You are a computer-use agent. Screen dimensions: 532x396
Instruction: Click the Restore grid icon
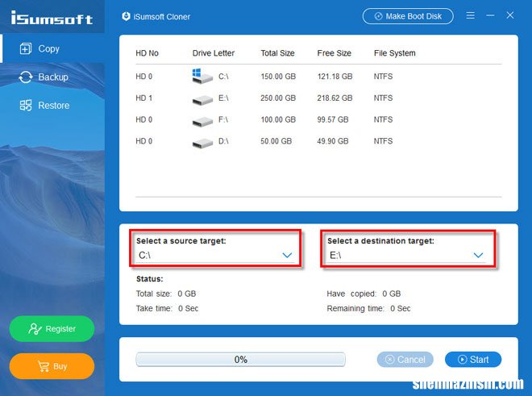25,106
